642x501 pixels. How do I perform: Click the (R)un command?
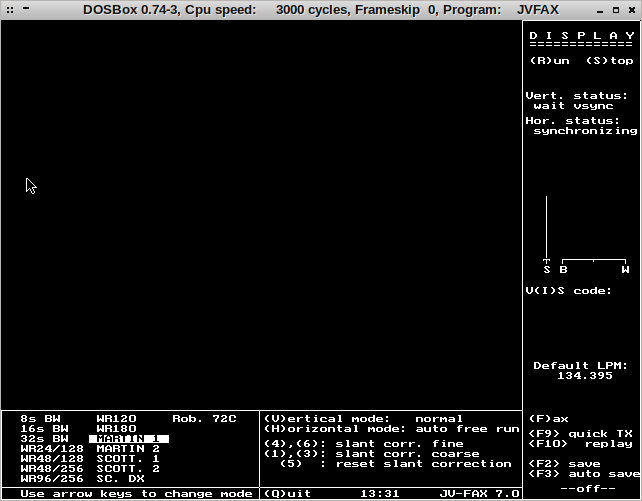[x=549, y=60]
